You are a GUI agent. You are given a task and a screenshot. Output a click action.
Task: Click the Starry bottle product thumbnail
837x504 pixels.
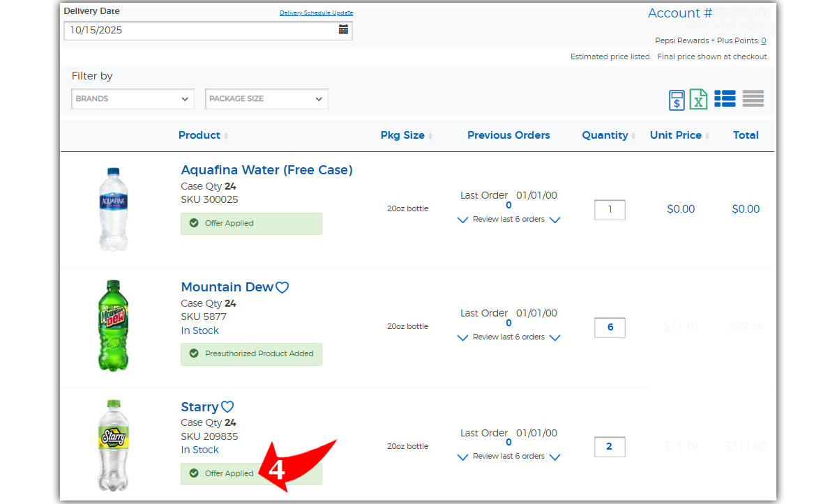(114, 445)
